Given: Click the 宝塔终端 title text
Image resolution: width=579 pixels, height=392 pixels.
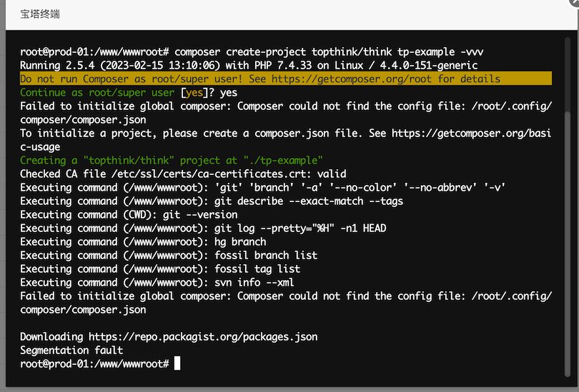Looking at the screenshot, I should (40, 14).
